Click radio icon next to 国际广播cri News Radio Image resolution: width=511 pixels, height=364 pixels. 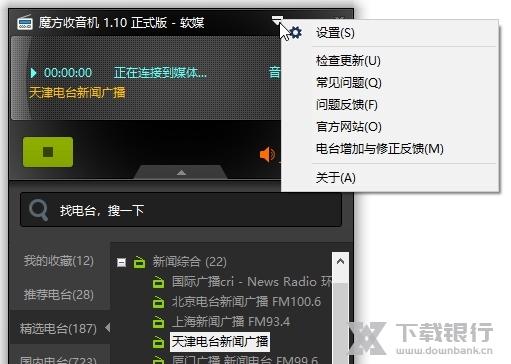[x=158, y=282]
